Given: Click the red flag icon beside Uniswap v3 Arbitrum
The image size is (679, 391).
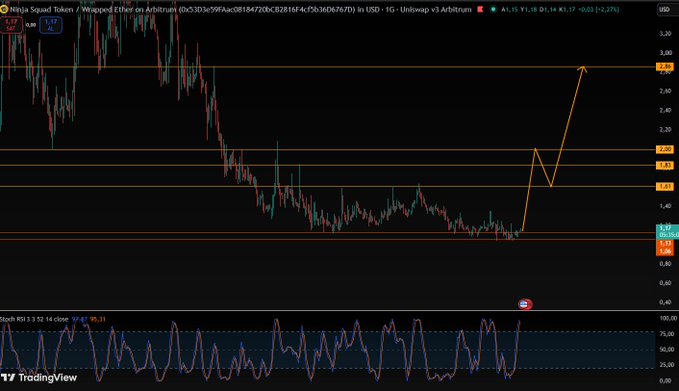Looking at the screenshot, I should (x=480, y=9).
